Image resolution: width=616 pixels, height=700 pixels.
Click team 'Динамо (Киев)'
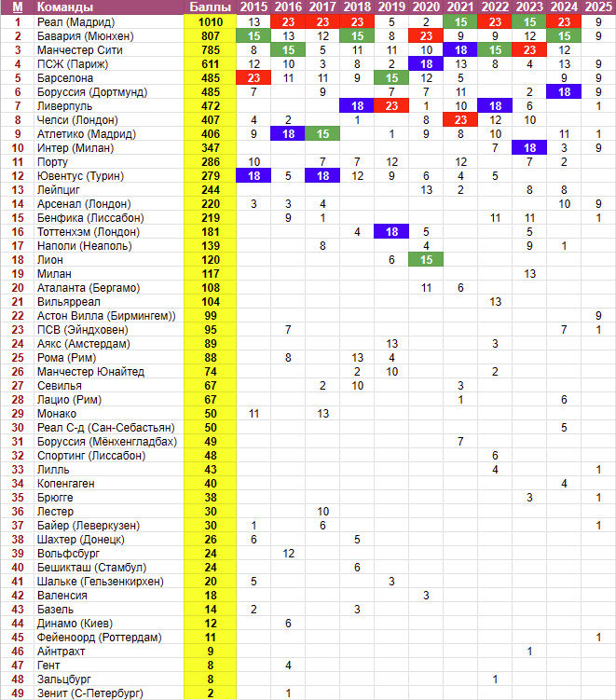[75, 624]
